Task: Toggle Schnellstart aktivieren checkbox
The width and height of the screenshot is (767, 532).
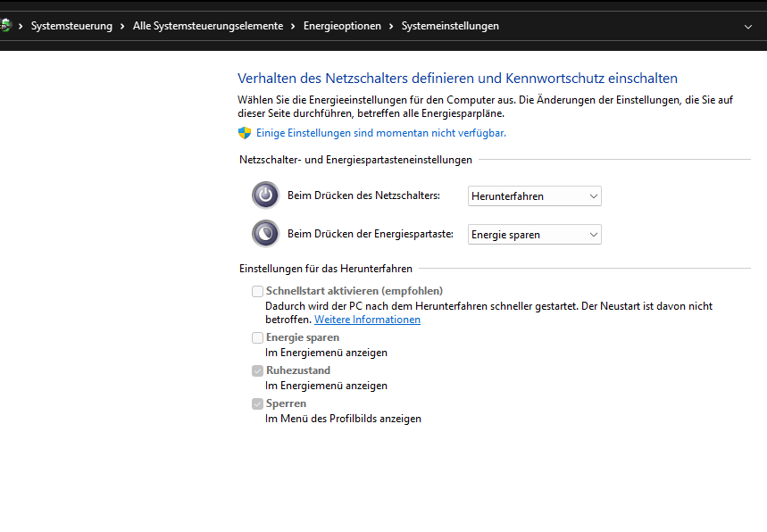Action: point(257,291)
